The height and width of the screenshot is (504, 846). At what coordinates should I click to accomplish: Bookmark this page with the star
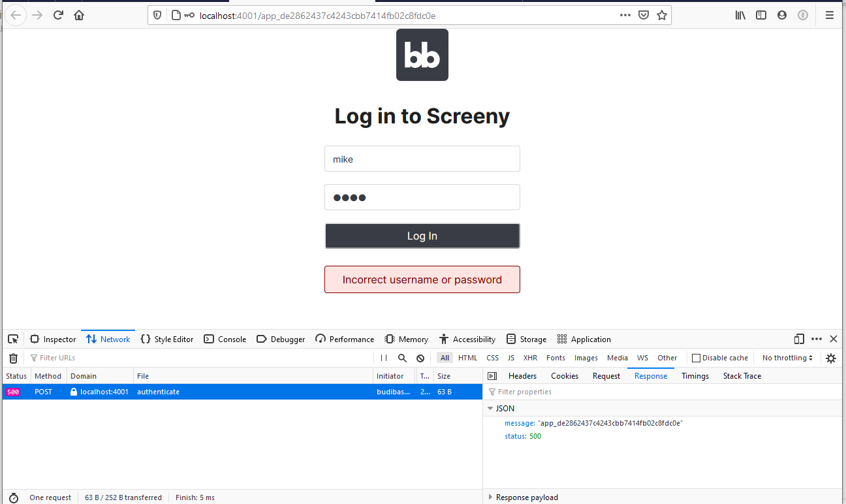662,14
